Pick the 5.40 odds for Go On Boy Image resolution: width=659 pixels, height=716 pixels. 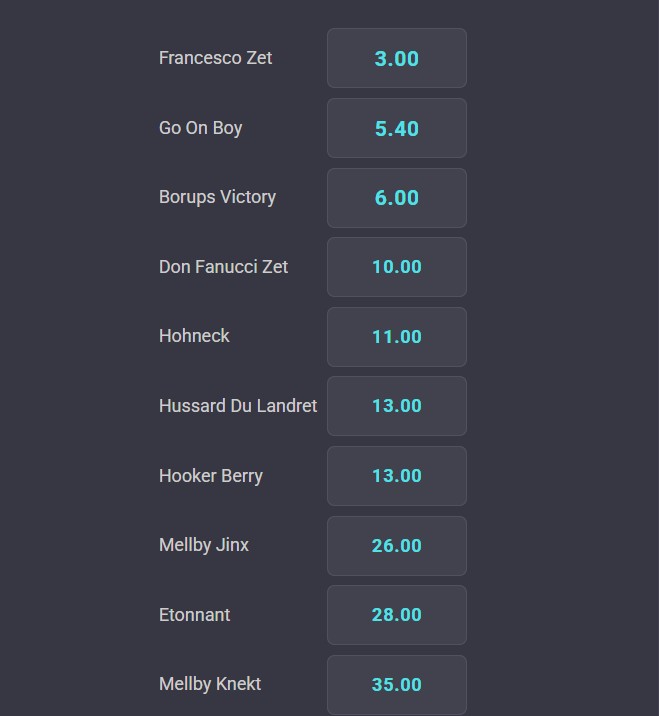tap(397, 128)
